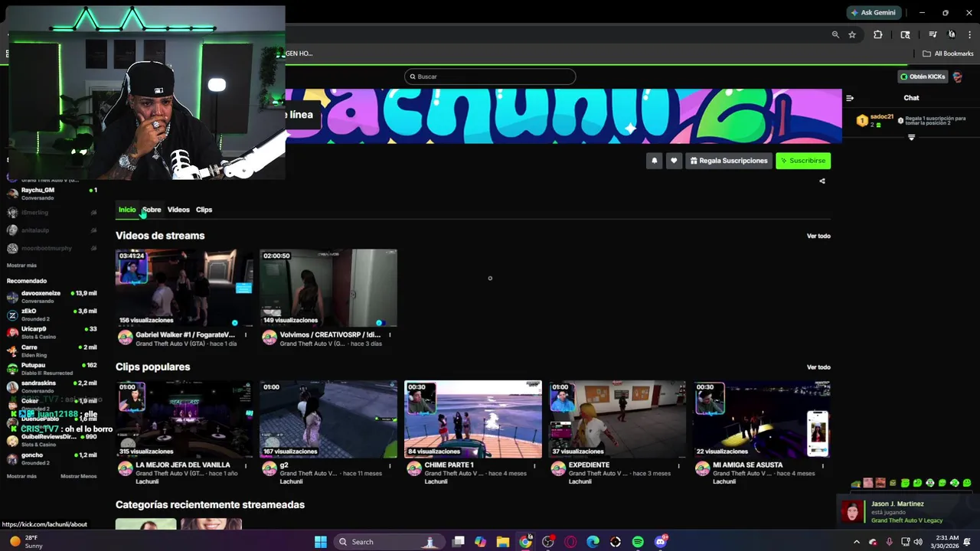Click the Suscribirse button
Screen dimensions: 980x551
[803, 161]
